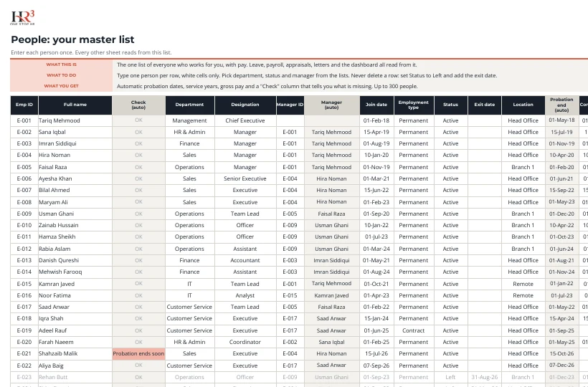This screenshot has width=588, height=387.
Task: Click the 'Chief Executive' designation cell
Action: click(245, 120)
